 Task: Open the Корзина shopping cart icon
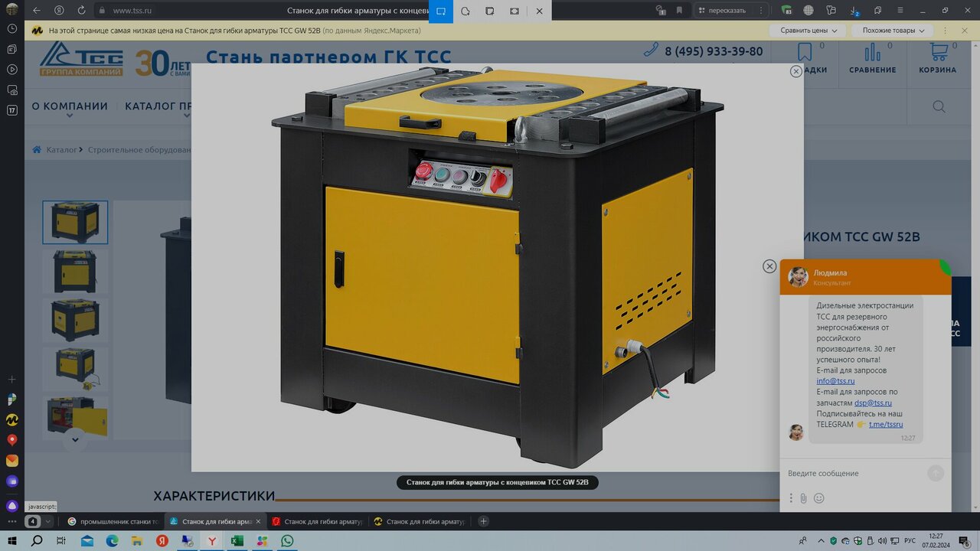click(x=938, y=58)
